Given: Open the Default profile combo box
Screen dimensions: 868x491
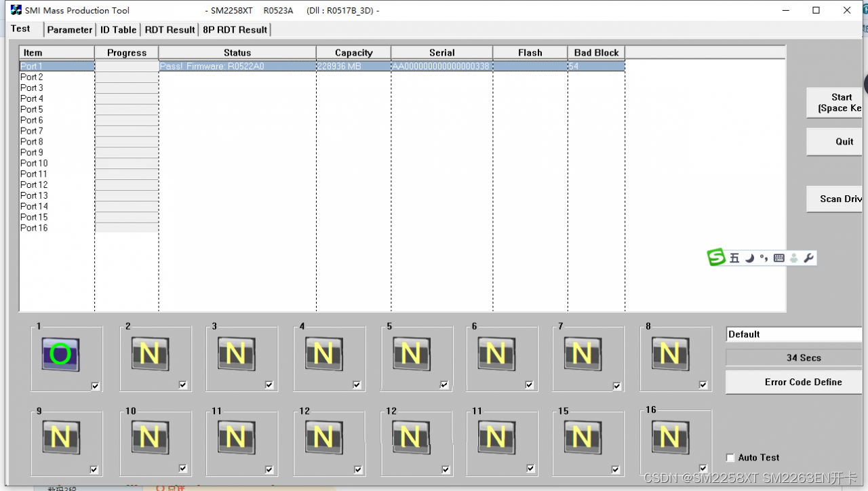Looking at the screenshot, I should tap(793, 334).
